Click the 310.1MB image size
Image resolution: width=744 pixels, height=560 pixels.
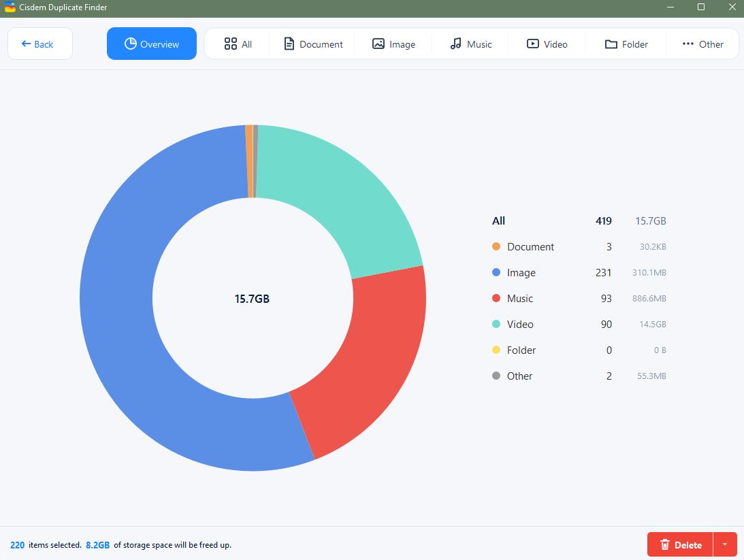pos(649,273)
